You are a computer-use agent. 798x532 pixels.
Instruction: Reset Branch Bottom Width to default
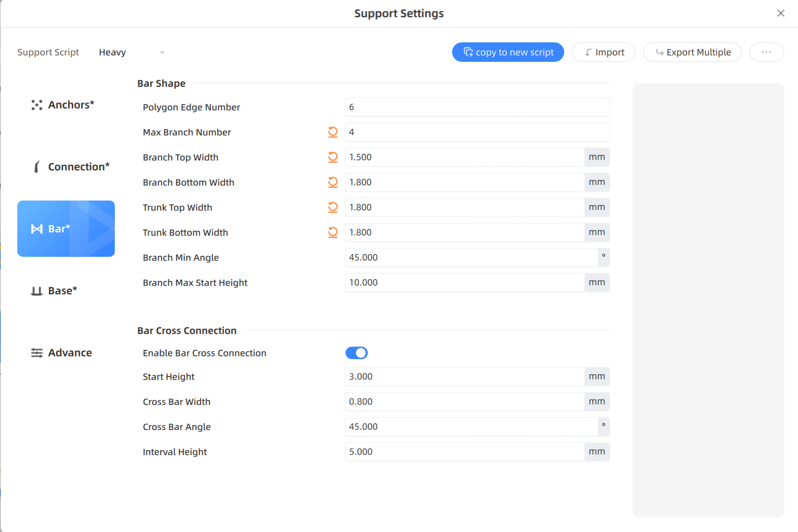tap(333, 182)
